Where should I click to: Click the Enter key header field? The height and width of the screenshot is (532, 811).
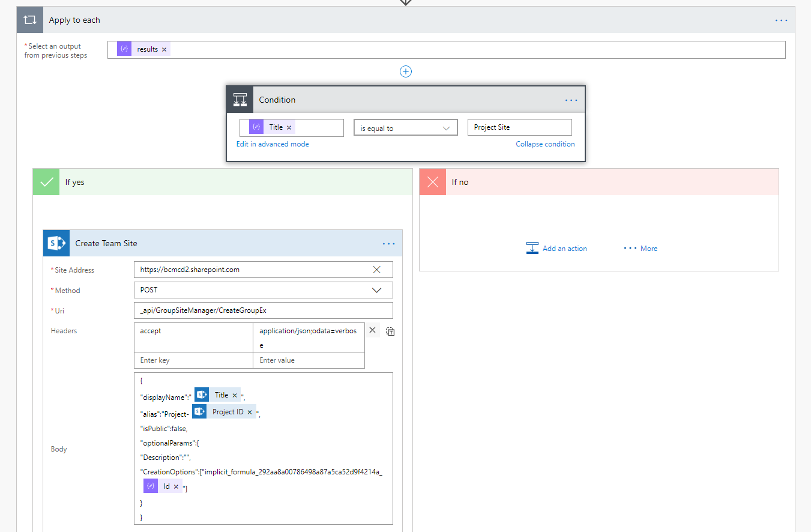pos(193,361)
